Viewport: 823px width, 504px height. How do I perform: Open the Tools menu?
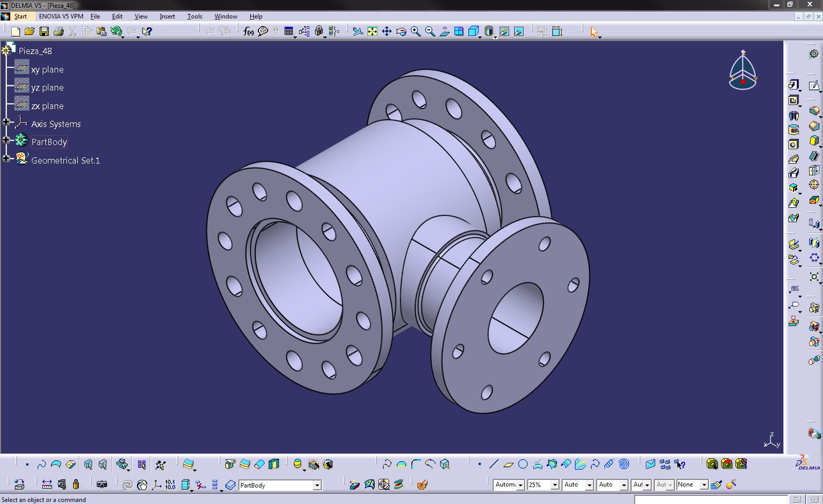click(x=195, y=16)
